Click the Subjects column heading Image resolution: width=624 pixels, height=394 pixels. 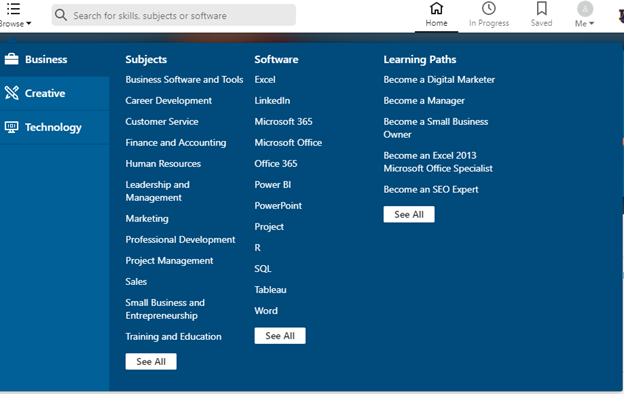point(146,59)
